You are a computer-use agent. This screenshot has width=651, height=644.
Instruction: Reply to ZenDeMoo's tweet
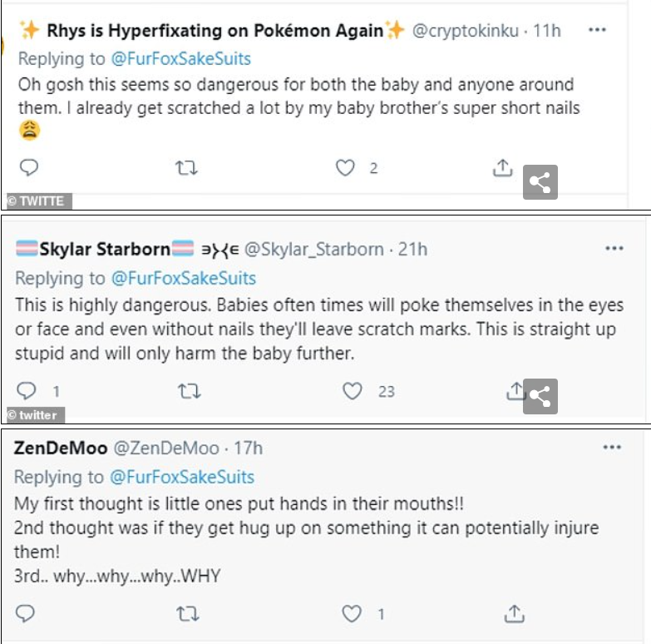tap(27, 614)
